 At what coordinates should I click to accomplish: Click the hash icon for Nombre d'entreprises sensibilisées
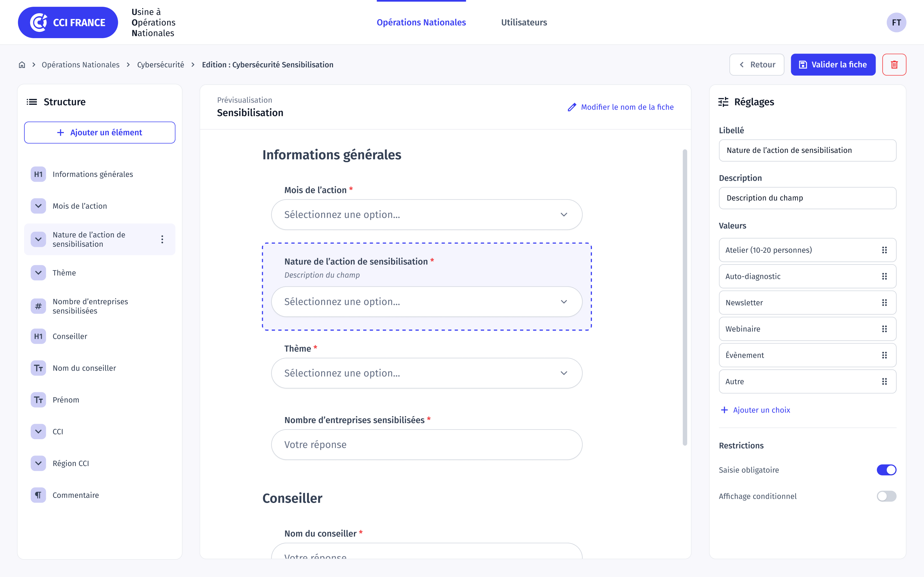(38, 306)
